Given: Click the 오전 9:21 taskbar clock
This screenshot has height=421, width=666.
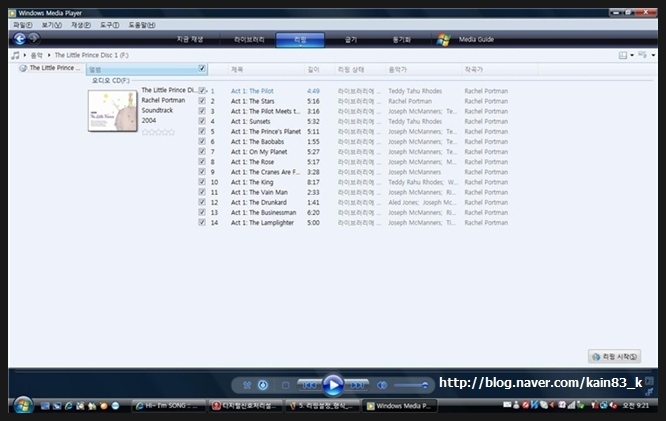Looking at the screenshot, I should [635, 406].
